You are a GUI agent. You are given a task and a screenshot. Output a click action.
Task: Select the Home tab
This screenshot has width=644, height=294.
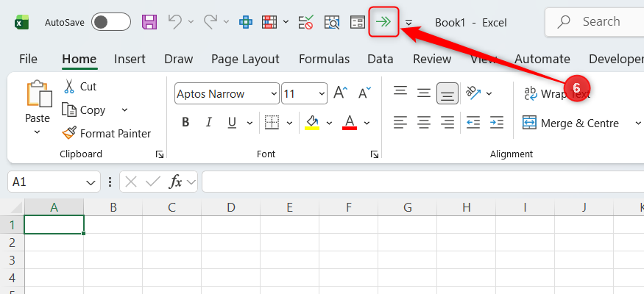(x=79, y=59)
